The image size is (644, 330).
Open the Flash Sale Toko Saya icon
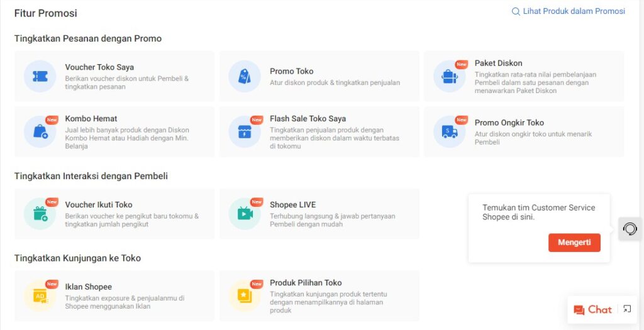click(x=244, y=131)
